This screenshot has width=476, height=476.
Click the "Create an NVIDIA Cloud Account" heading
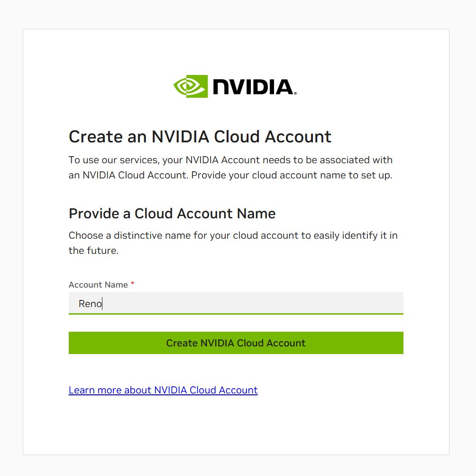click(200, 137)
